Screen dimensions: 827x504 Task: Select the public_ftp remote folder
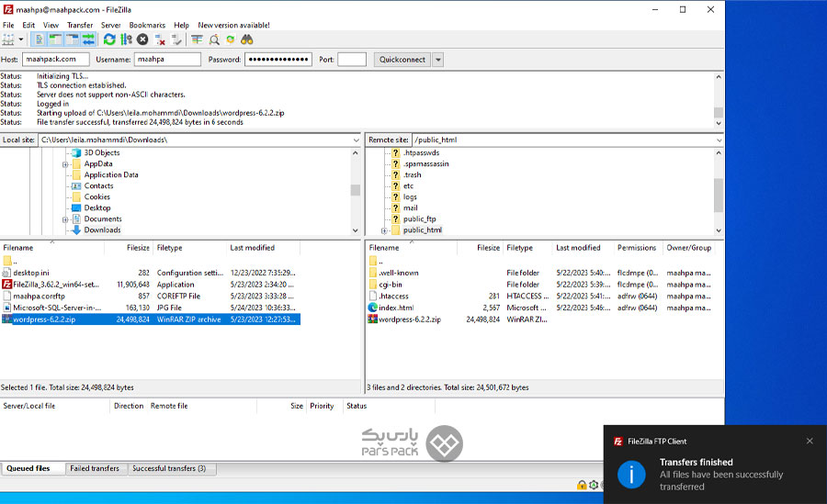point(419,219)
